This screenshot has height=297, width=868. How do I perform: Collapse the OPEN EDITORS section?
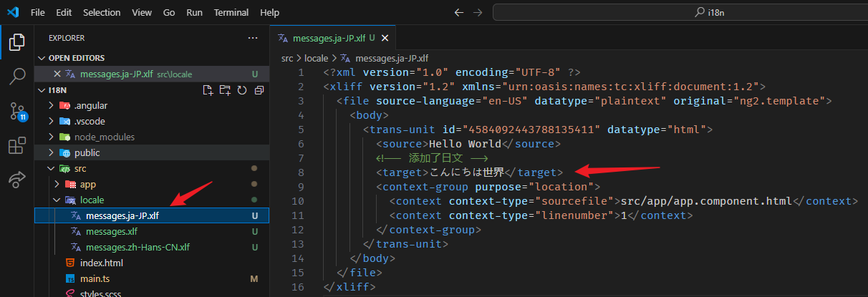[x=76, y=58]
